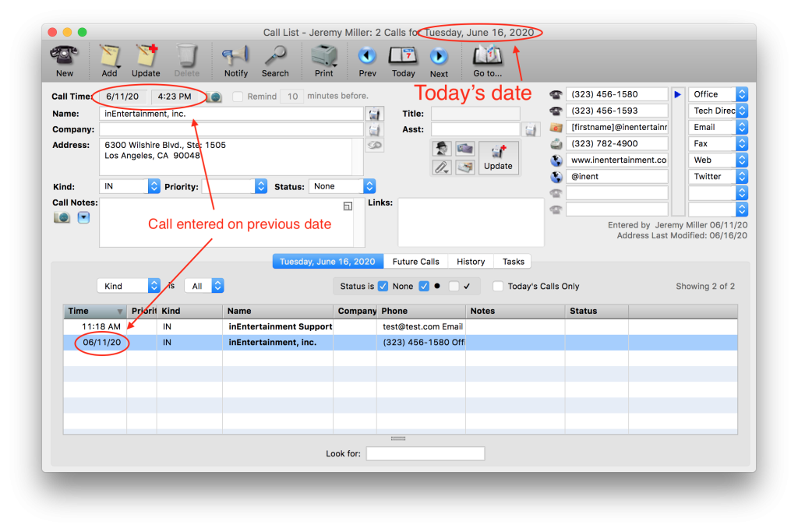Go to Next day arrow
Image resolution: width=798 pixels, height=532 pixels.
coord(439,56)
